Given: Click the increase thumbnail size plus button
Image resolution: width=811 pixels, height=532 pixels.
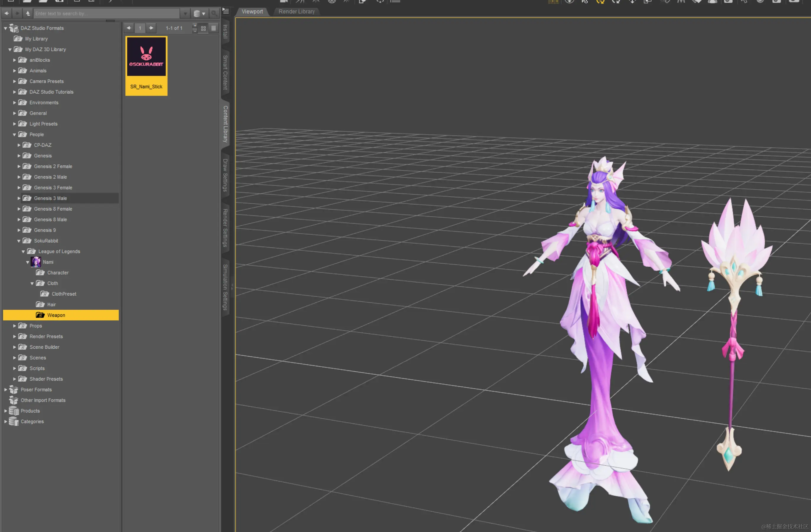Looking at the screenshot, I should pos(195,26).
